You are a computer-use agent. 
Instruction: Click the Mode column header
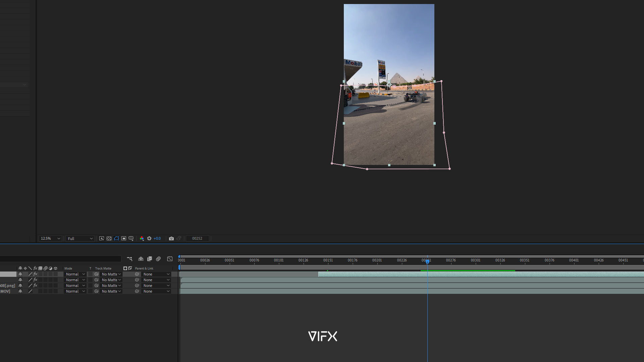(68, 268)
